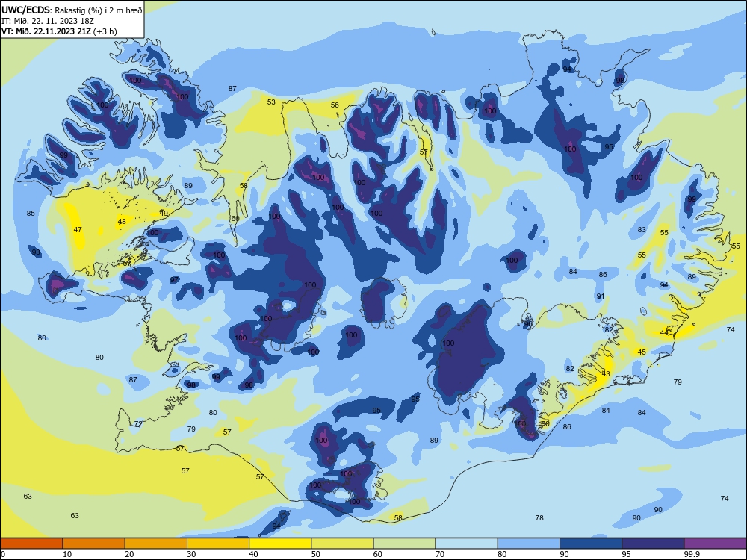Select the 91 humidity value in the east
The height and width of the screenshot is (560, 747).
[601, 296]
